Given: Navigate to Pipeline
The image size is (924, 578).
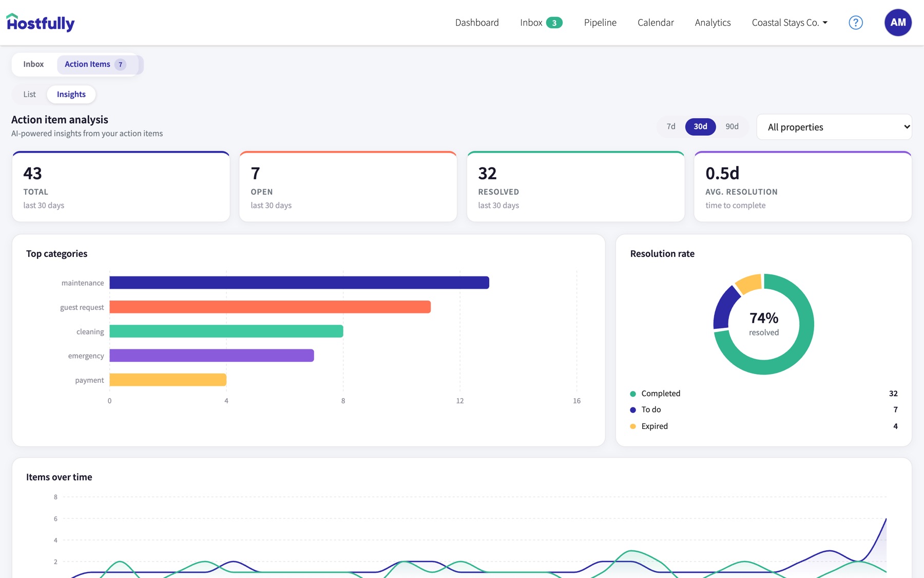Looking at the screenshot, I should point(600,23).
